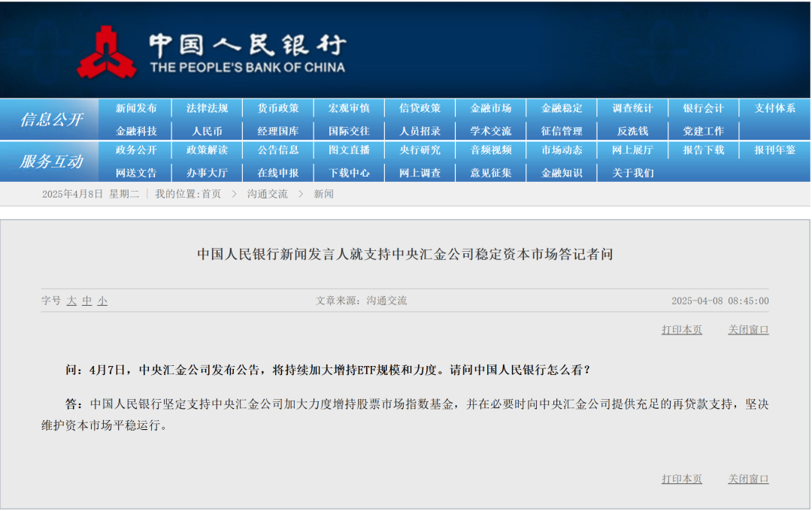Select 央行研究 in service menu

[420, 150]
